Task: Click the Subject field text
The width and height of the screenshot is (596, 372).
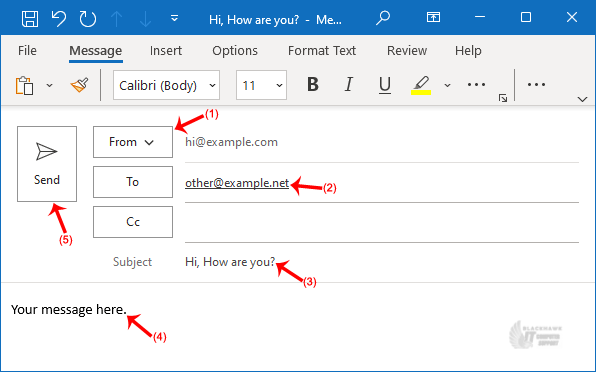Action: [x=230, y=262]
